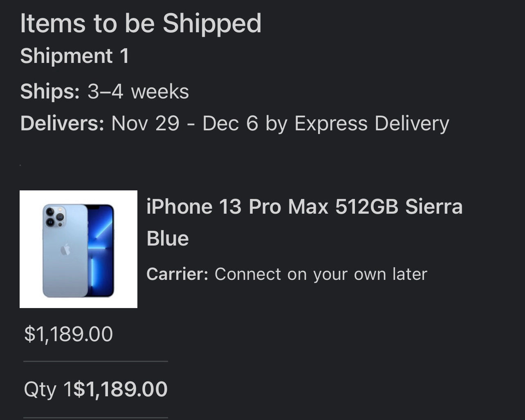Image resolution: width=525 pixels, height=420 pixels.
Task: Click the unit price $1,189.00 above the divider
Action: click(69, 334)
